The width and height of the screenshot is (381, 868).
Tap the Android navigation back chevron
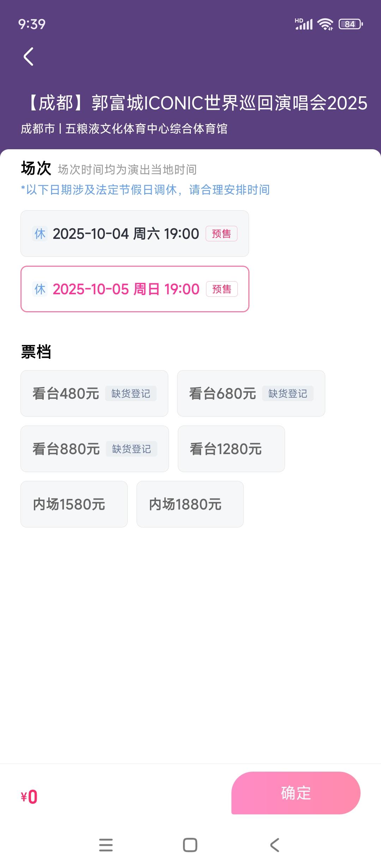274,845
